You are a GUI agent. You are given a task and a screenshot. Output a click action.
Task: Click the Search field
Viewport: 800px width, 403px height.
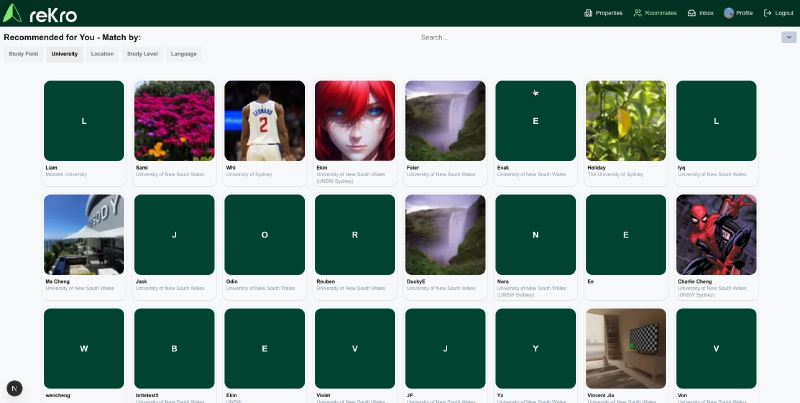597,37
